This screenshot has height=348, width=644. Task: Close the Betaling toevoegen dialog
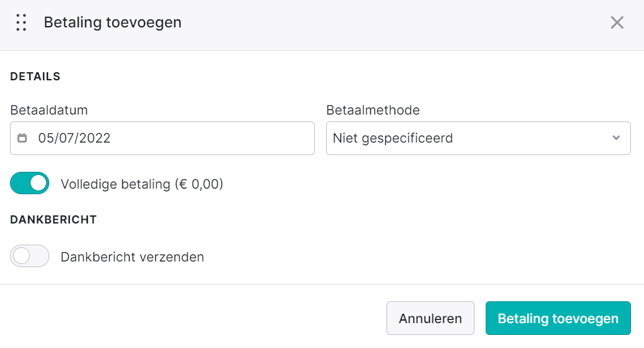pos(617,22)
